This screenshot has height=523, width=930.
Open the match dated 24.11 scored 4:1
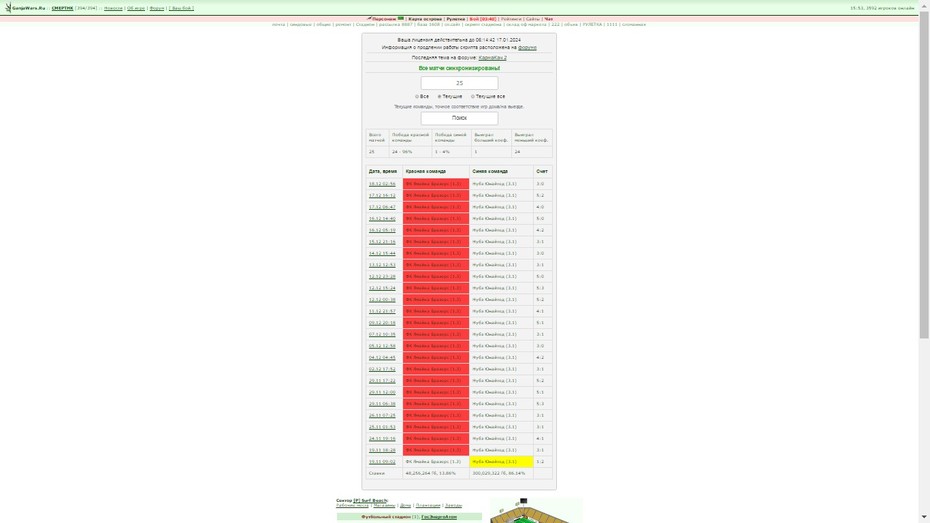coord(382,438)
